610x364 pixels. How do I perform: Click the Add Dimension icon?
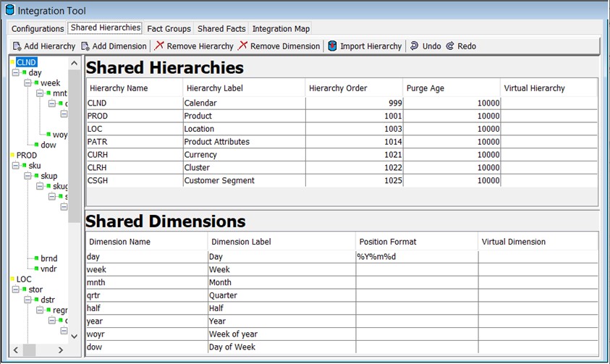coord(85,46)
